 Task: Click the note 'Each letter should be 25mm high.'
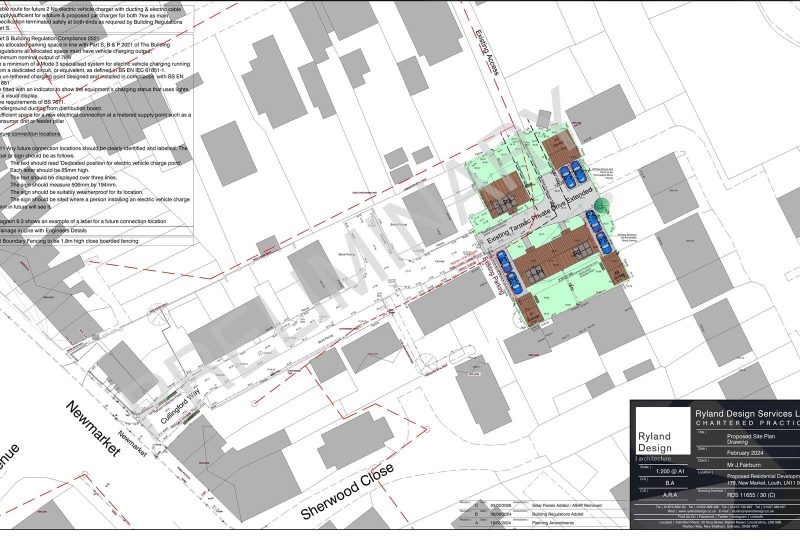[x=49, y=170]
